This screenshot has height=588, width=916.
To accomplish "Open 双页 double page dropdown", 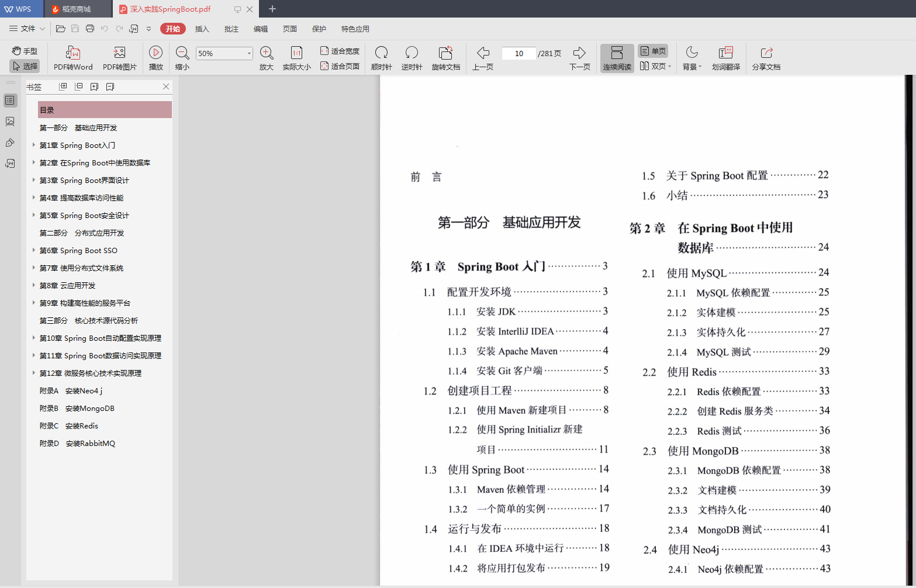I will [x=655, y=66].
